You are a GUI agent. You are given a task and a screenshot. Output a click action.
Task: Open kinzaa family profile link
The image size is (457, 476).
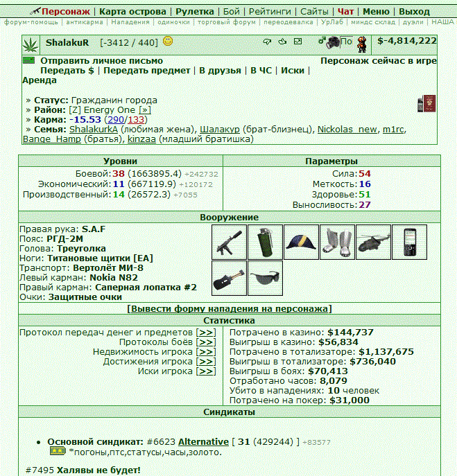[141, 139]
